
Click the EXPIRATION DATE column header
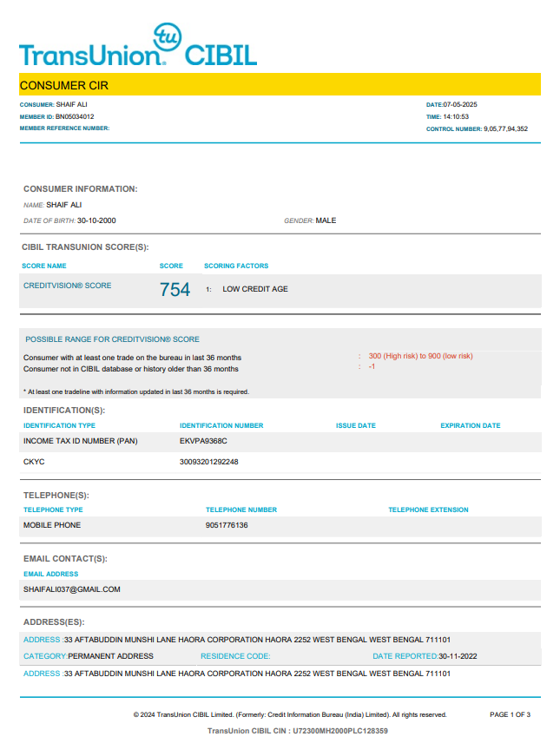point(471,425)
